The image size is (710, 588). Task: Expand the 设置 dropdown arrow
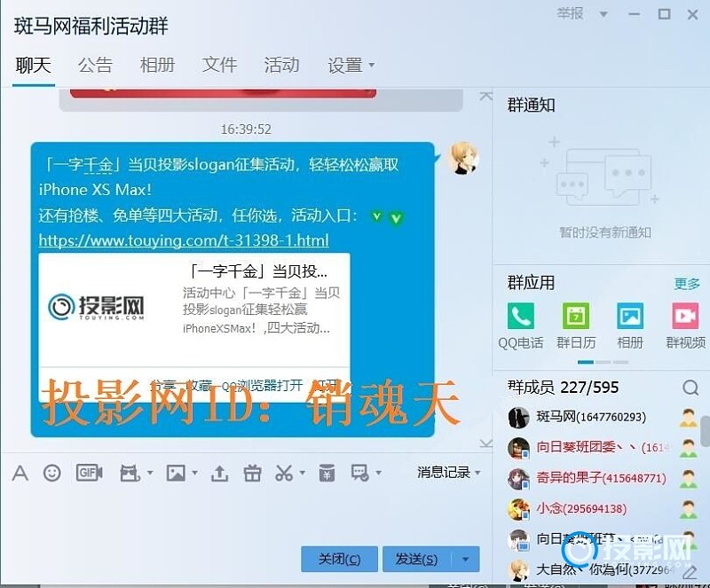pyautogui.click(x=372, y=66)
